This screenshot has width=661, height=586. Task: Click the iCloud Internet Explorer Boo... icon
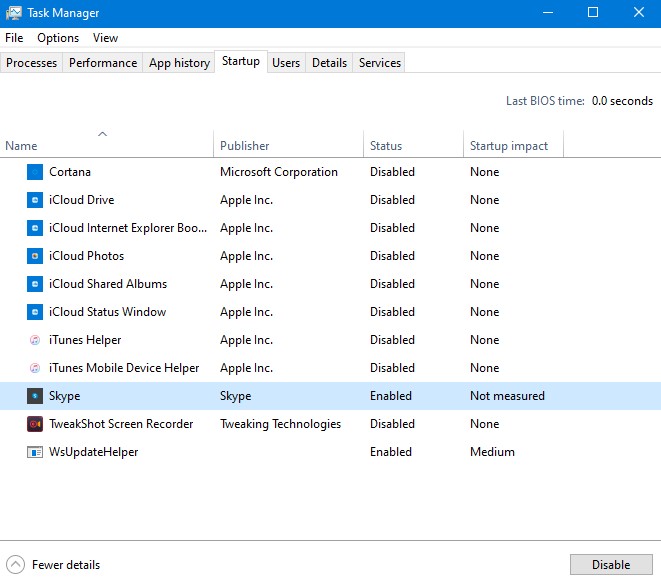tap(35, 228)
